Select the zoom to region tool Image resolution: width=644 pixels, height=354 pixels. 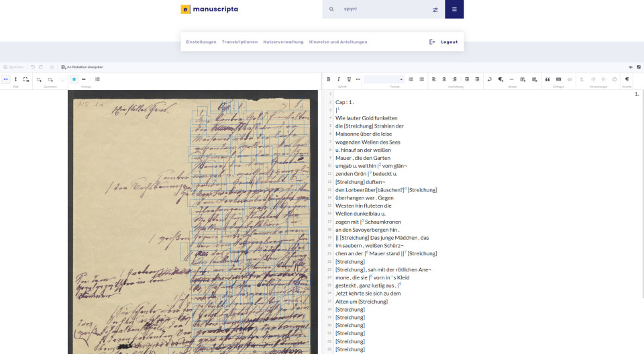click(x=26, y=79)
